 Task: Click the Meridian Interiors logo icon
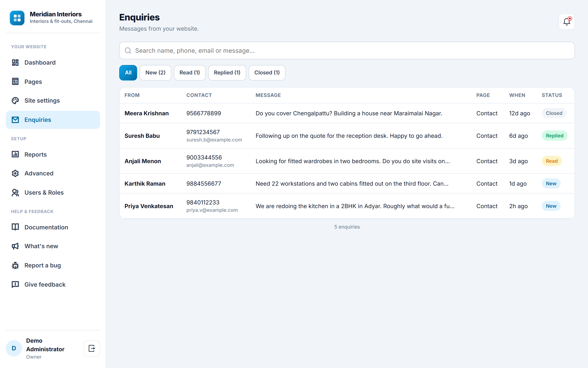(17, 18)
